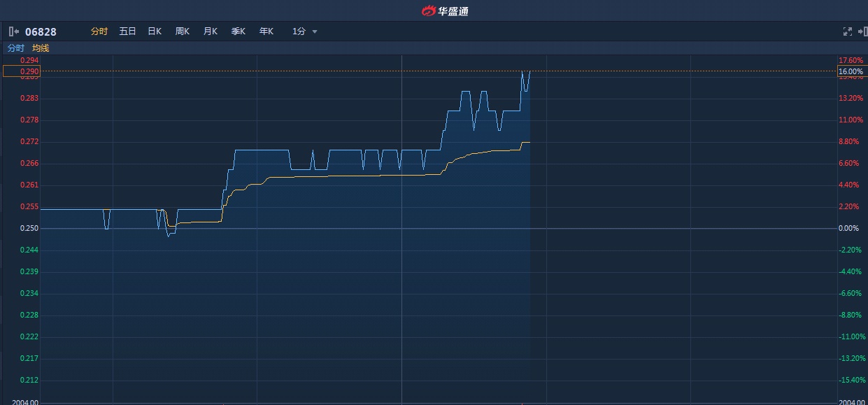Expand the 1分 minute interval dropdown
This screenshot has width=868, height=405.
(x=305, y=31)
